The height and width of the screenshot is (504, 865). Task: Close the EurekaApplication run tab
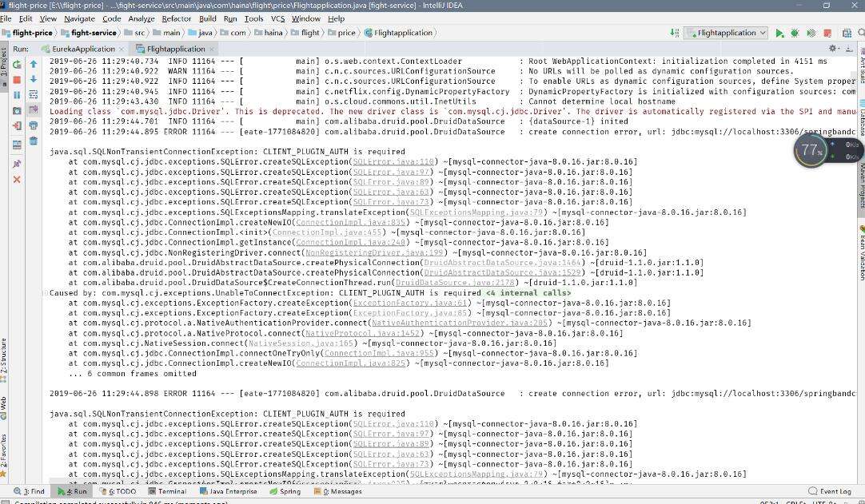pyautogui.click(x=122, y=49)
